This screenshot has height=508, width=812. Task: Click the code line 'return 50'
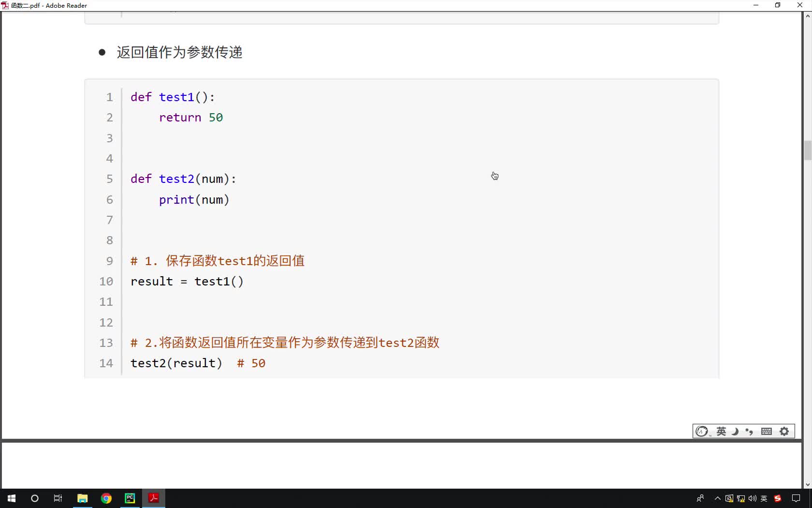pyautogui.click(x=191, y=118)
